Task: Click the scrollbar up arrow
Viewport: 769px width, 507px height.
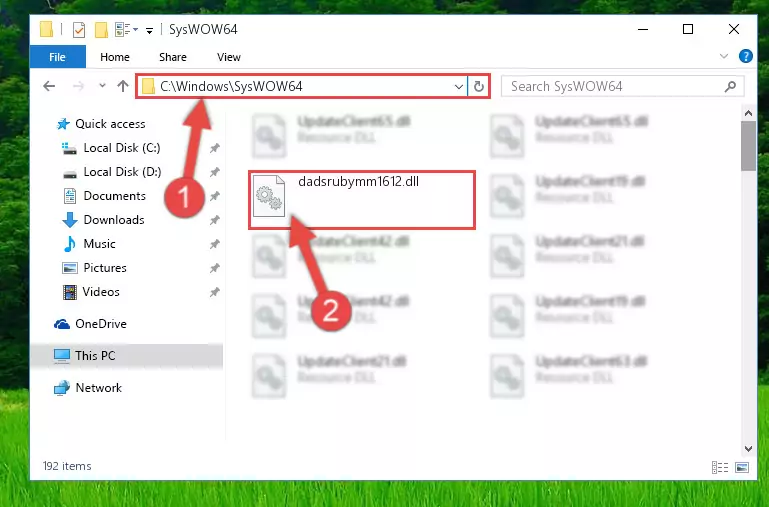Action: click(x=748, y=114)
